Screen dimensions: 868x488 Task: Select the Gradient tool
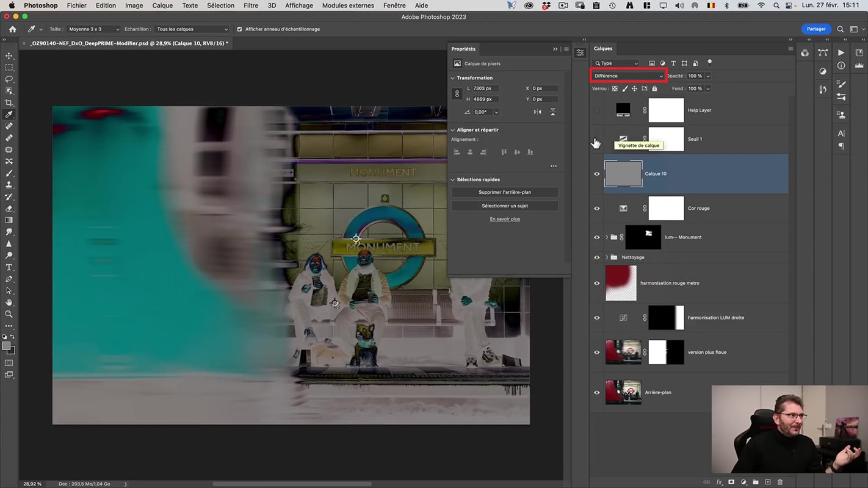click(x=9, y=220)
